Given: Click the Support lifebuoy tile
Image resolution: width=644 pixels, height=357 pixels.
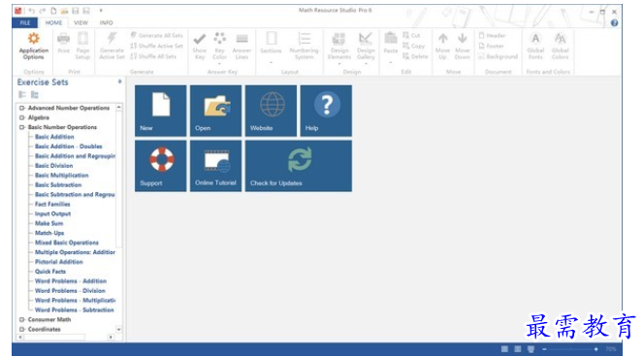Looking at the screenshot, I should (x=161, y=166).
